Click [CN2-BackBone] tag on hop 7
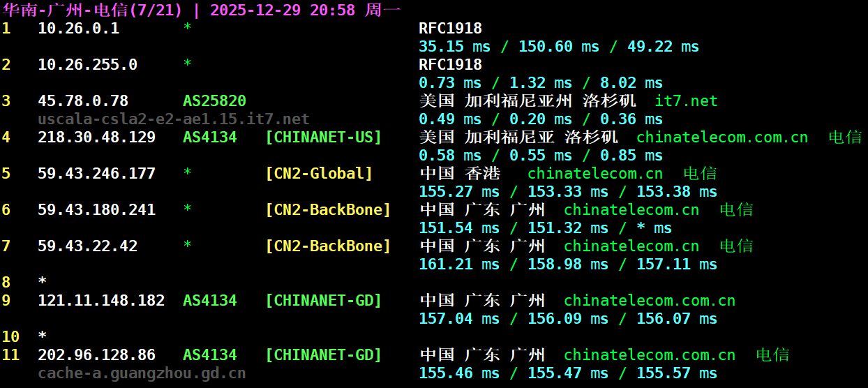The height and width of the screenshot is (388, 868). point(328,246)
